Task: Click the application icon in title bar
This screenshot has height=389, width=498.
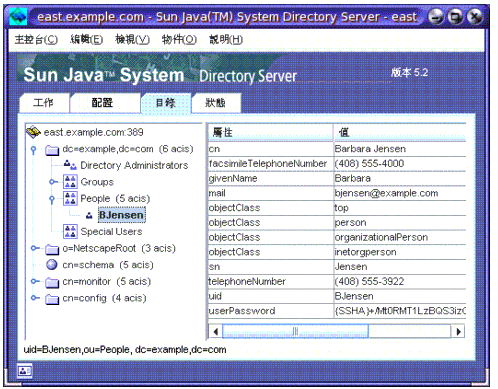Action: coord(18,16)
